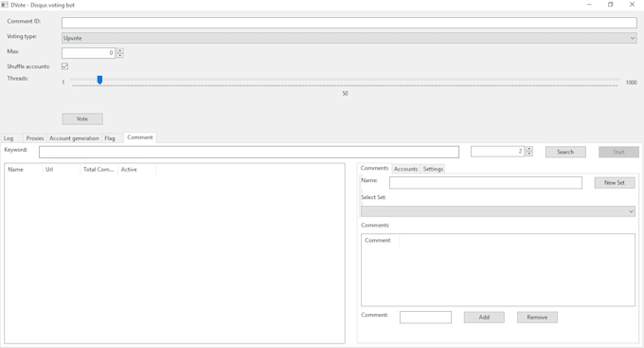Screen dimensions: 644x348
Task: Click the Vote button
Action: click(82, 119)
